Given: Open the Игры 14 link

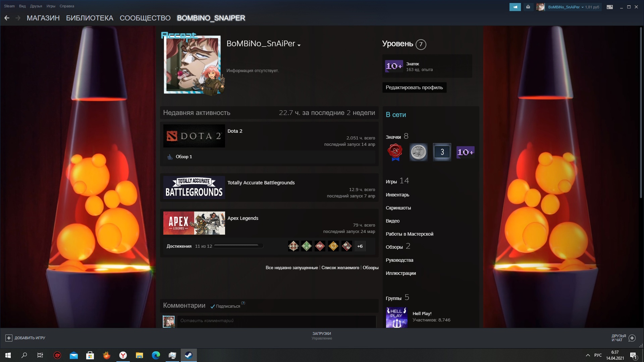Looking at the screenshot, I should pyautogui.click(x=397, y=181).
